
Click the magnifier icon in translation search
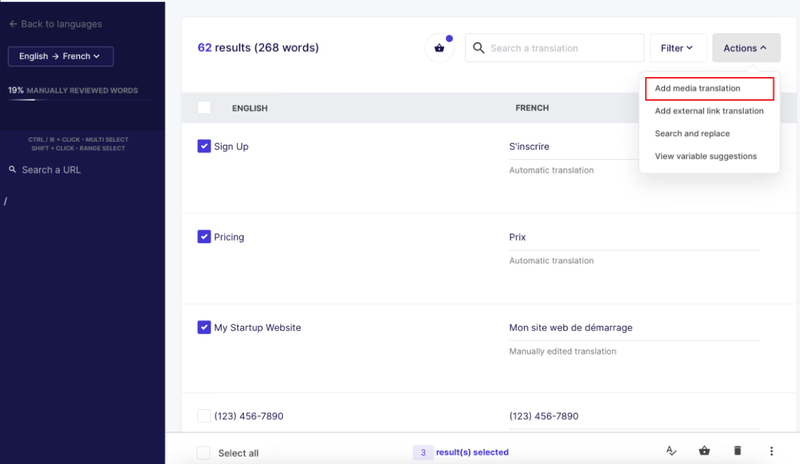478,48
